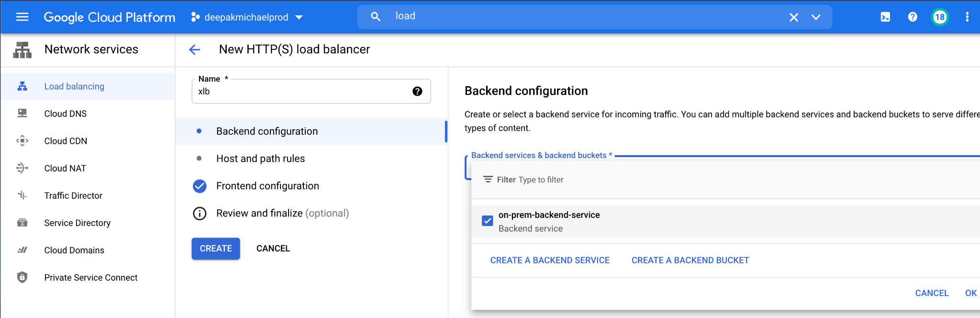Click the back arrow beside page title
The height and width of the screenshot is (318, 980).
point(195,49)
